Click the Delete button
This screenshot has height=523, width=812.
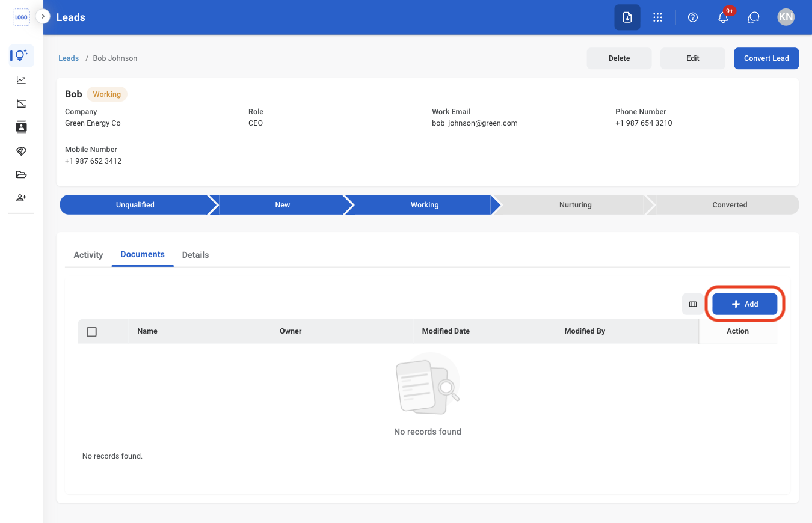click(619, 58)
